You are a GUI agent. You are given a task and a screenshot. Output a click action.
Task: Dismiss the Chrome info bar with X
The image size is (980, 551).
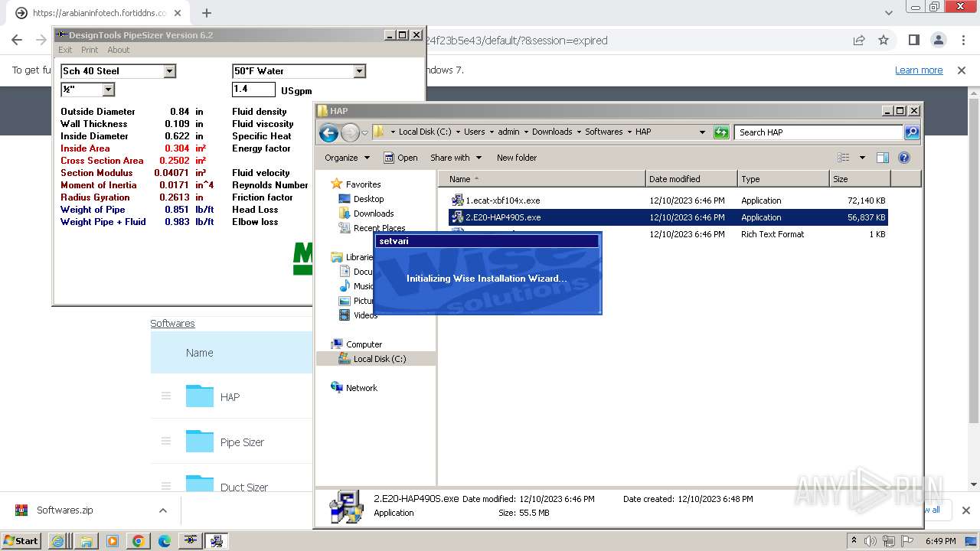pos(962,70)
